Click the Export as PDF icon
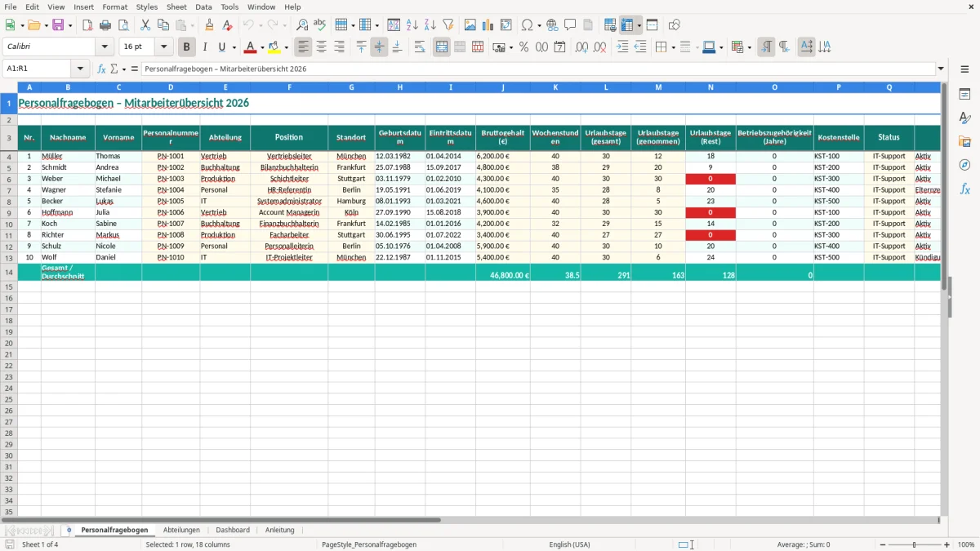 coord(87,25)
